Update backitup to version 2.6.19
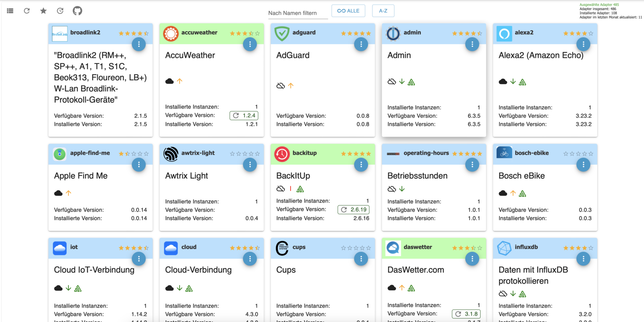 tap(354, 210)
